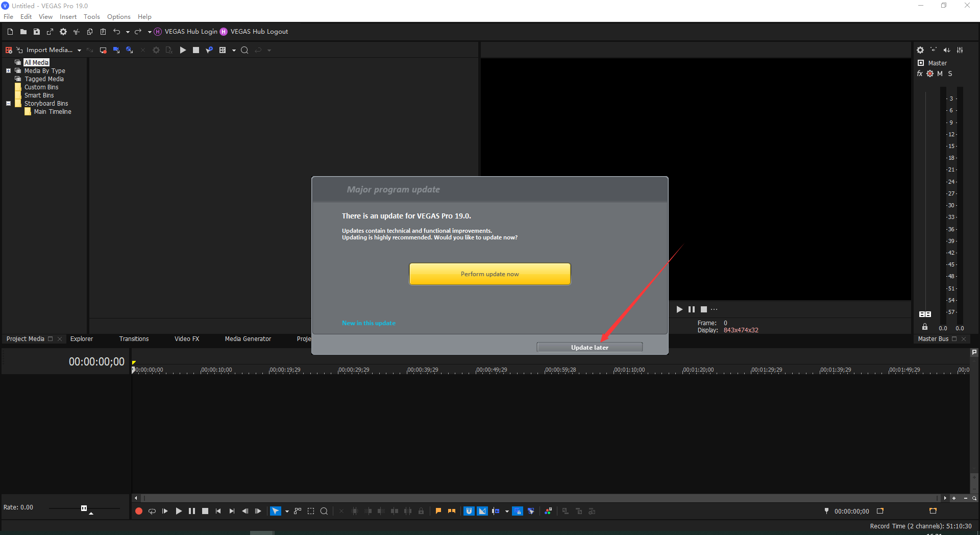Click the Views icon in Project Media
This screenshot has width=980, height=535.
(x=223, y=50)
